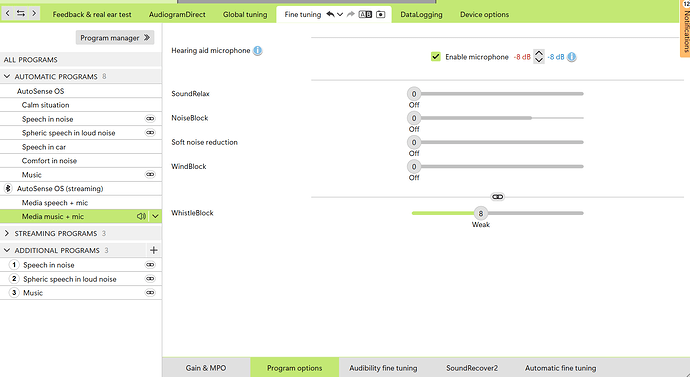Open the undo history dropdown chevron
The width and height of the screenshot is (690, 377).
[x=340, y=15]
